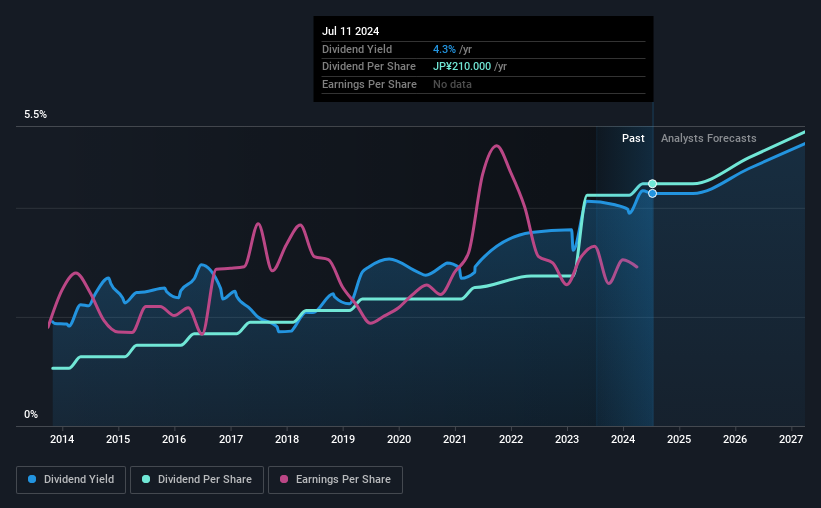Toggle the Dividend Yield legend button
The height and width of the screenshot is (508, 821).
(x=71, y=479)
